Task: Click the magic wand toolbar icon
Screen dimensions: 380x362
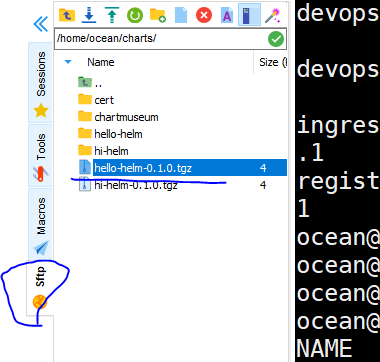Action: tap(273, 15)
